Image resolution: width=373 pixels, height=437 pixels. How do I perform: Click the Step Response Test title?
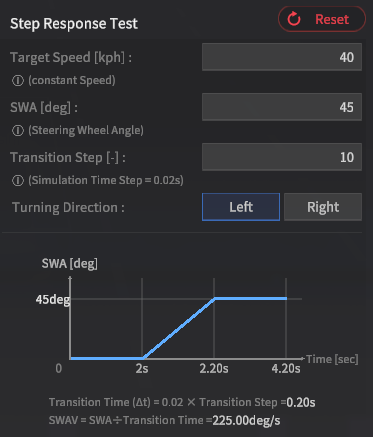74,24
